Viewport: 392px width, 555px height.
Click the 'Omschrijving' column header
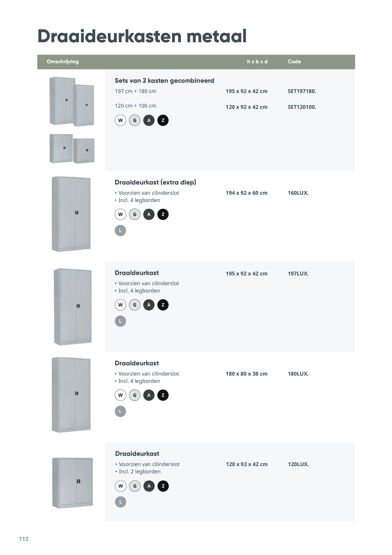(63, 62)
